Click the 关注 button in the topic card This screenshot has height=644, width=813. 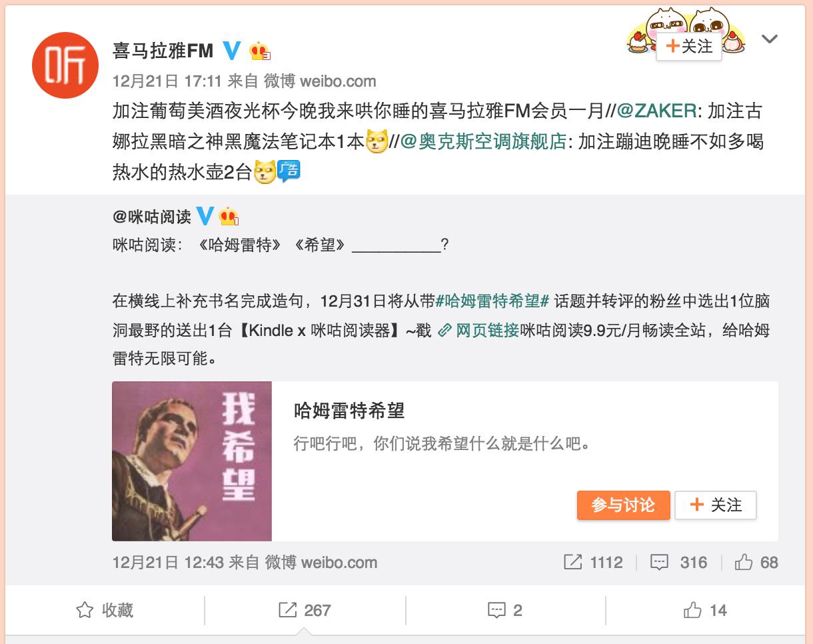click(716, 505)
